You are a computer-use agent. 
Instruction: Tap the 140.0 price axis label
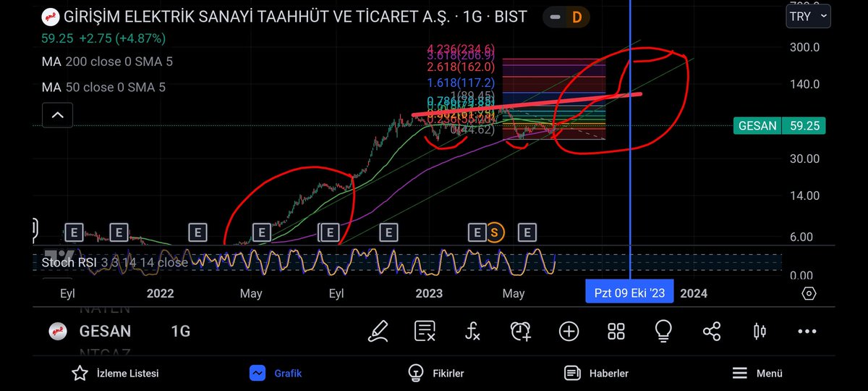pos(805,84)
